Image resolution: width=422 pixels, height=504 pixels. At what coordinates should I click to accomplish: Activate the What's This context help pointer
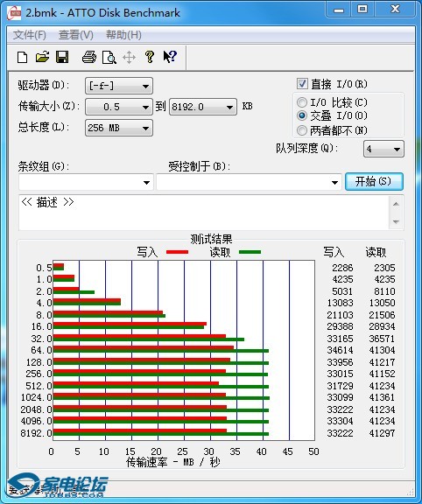(x=170, y=57)
